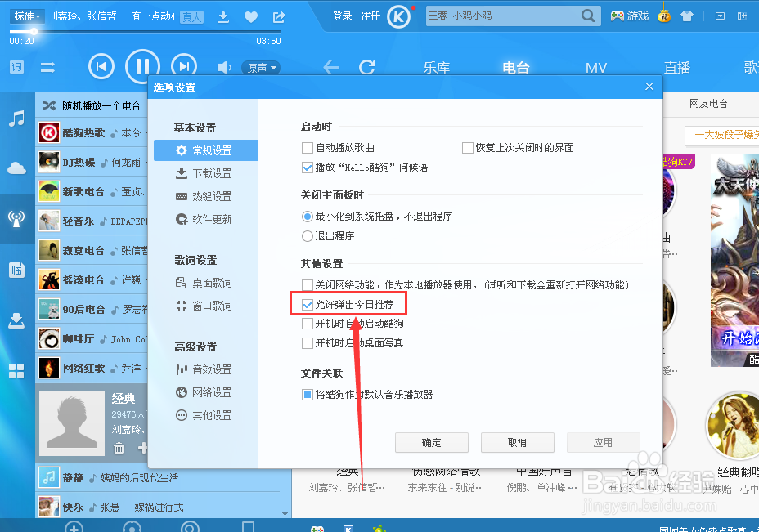
Task: Open the 原声 audio mode dropdown
Action: coord(262,67)
